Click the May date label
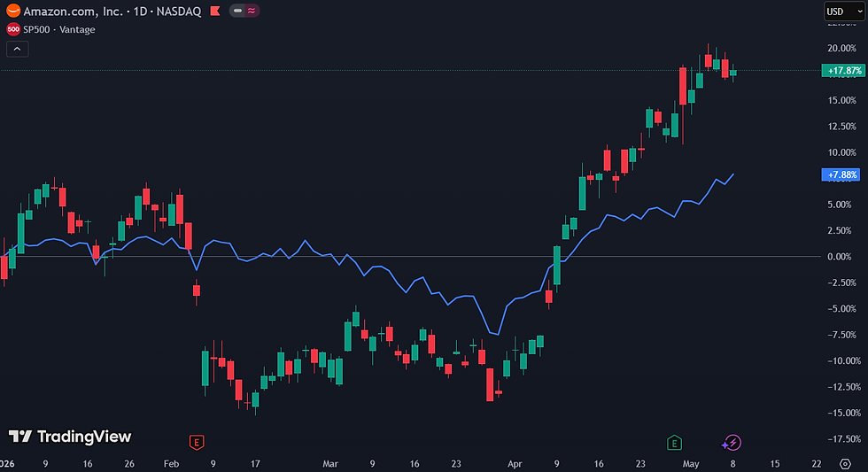Screen dimensions: 868x472 690,464
